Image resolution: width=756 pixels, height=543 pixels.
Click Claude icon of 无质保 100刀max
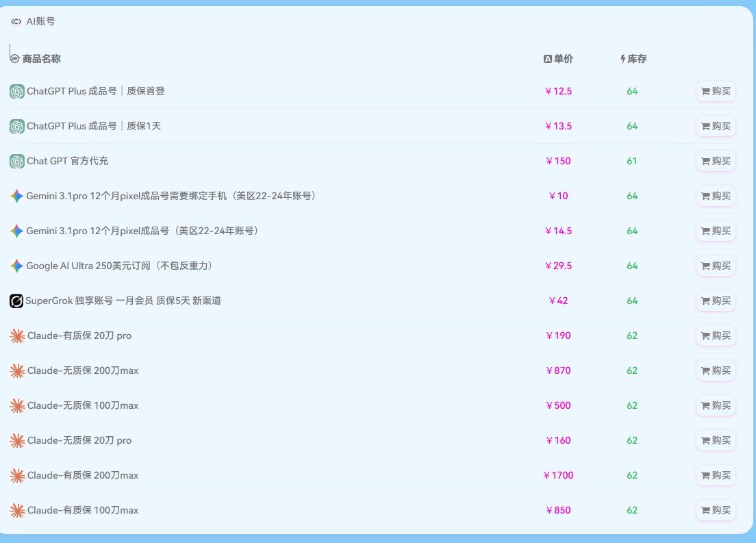tap(17, 405)
